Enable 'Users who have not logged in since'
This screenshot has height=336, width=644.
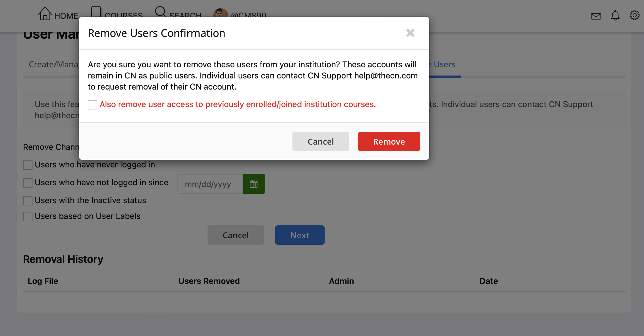28,183
